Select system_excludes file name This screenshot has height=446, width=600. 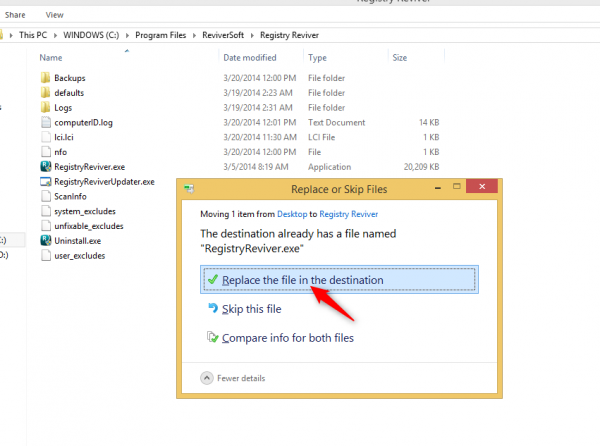(85, 211)
